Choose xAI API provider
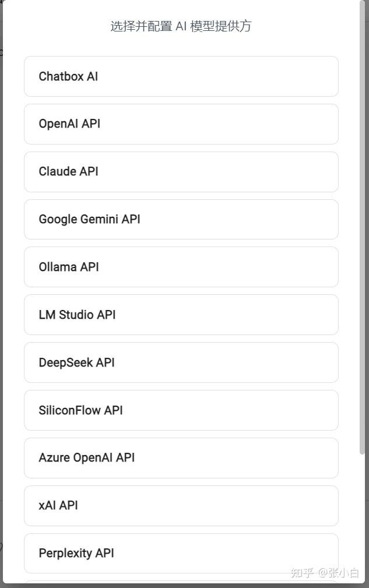Image resolution: width=369 pixels, height=588 pixels. click(x=181, y=505)
